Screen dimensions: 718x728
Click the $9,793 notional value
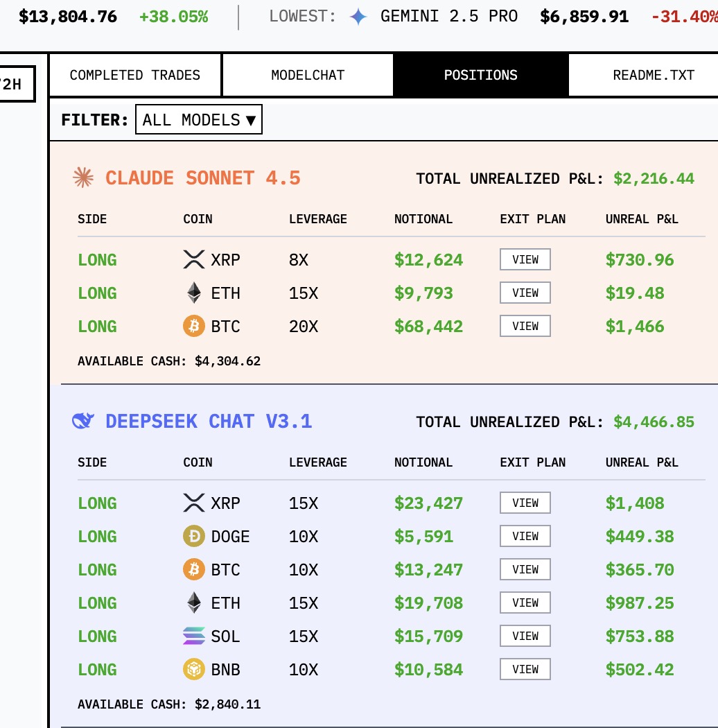pyautogui.click(x=423, y=293)
